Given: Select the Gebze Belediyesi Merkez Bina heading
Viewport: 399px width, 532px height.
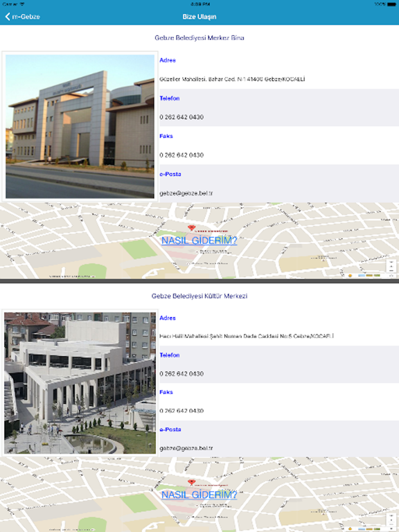Looking at the screenshot, I should click(x=199, y=37).
